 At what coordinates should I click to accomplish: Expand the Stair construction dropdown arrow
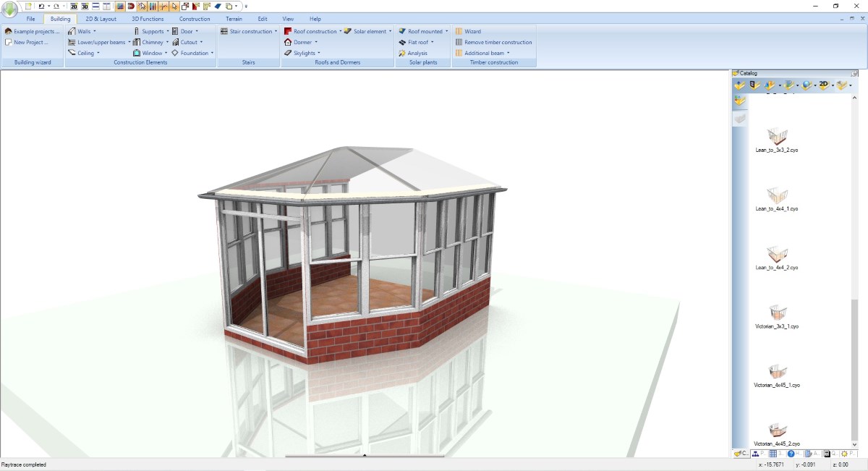tap(276, 31)
